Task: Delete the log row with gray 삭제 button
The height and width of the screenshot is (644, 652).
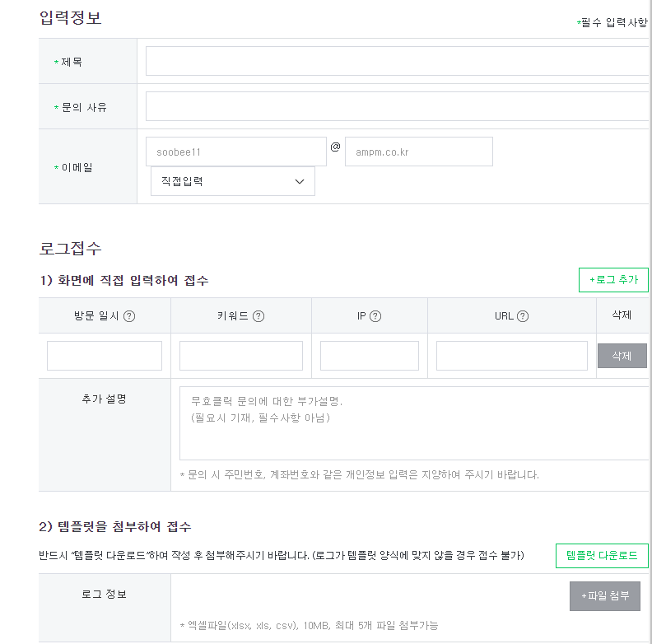Action: [622, 356]
